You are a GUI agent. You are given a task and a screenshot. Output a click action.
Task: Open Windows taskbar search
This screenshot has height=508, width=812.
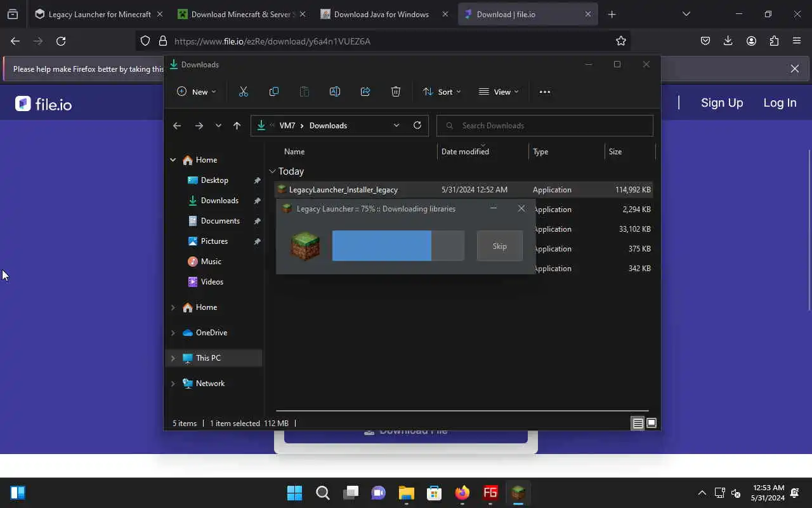pyautogui.click(x=322, y=493)
